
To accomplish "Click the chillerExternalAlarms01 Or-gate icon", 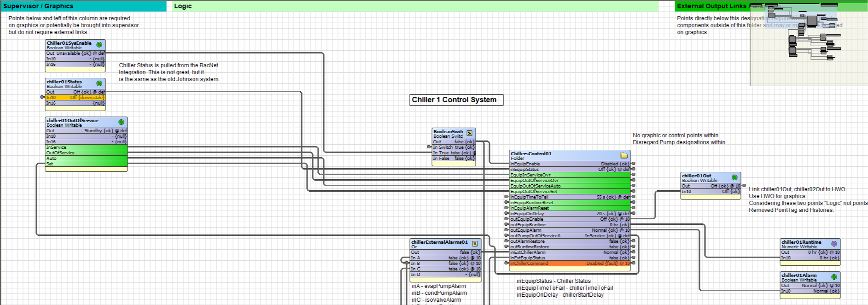I will pyautogui.click(x=475, y=244).
